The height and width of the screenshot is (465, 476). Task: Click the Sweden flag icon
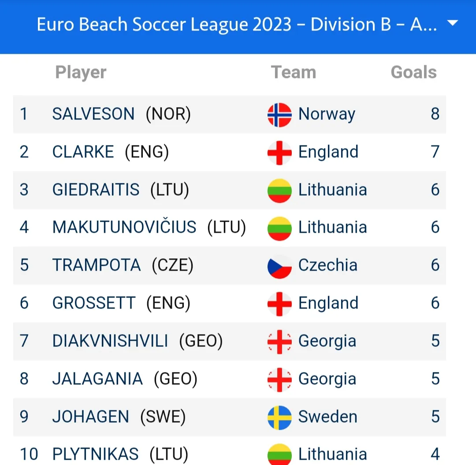point(279,417)
